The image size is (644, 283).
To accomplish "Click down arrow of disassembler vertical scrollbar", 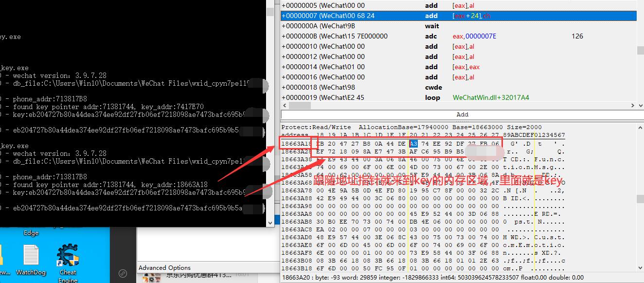I will (640, 105).
